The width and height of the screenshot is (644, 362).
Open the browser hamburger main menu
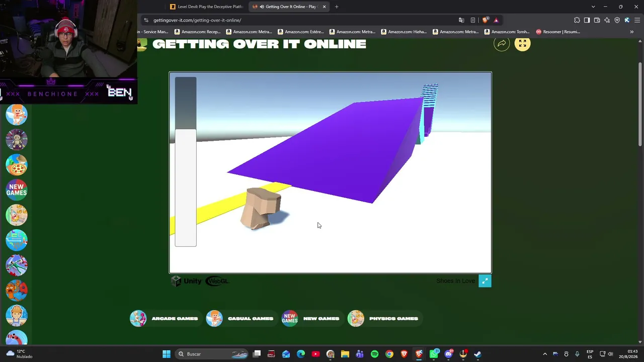pyautogui.click(x=636, y=20)
